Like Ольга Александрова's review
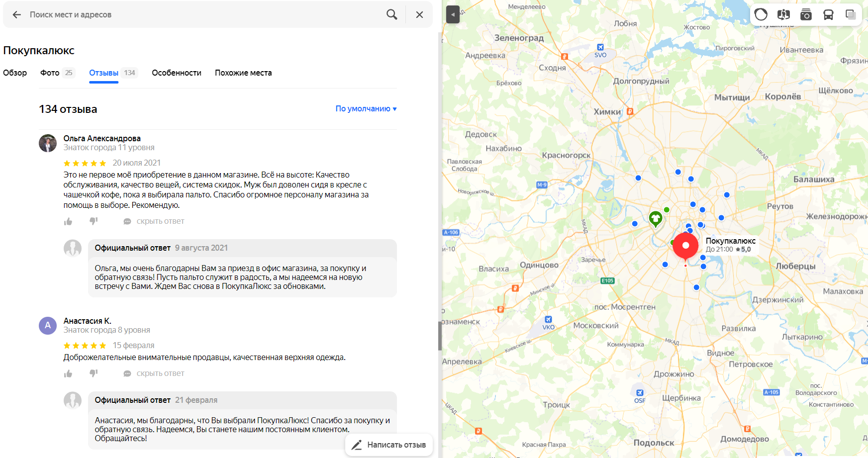Screen dimensions: 868x458 coord(68,221)
